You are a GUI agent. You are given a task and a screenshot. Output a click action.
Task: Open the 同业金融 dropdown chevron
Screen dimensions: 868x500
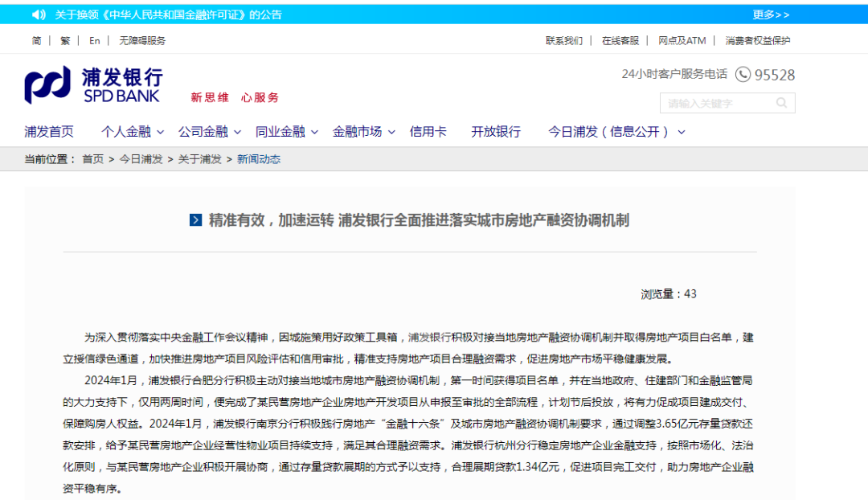pos(314,133)
